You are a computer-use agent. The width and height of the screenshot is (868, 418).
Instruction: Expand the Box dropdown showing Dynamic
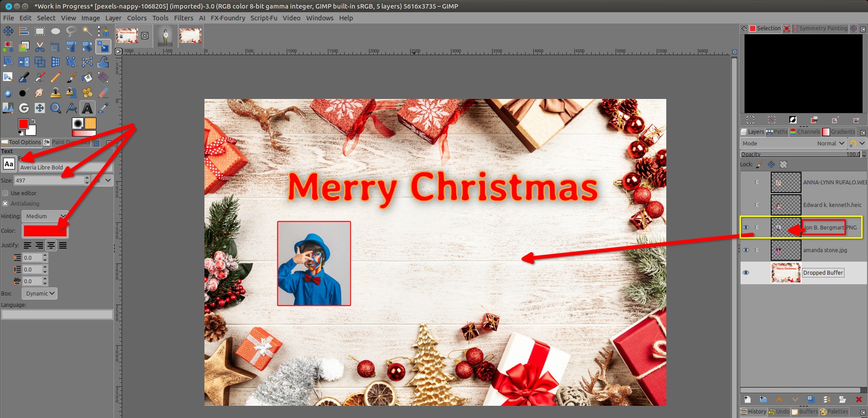click(40, 294)
